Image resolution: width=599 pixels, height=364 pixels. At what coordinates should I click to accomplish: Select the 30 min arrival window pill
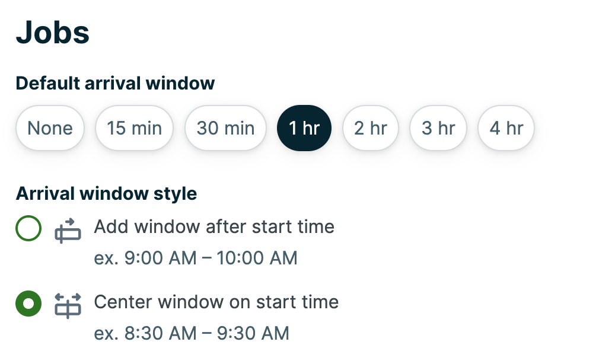tap(225, 127)
